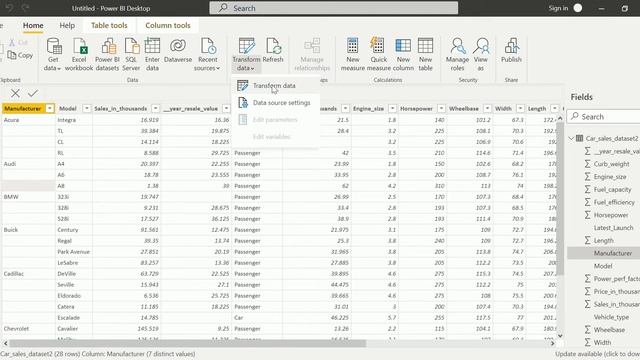Collapse the Car_sales_dataset2 table in Fields
The image size is (640, 360).
[571, 138]
